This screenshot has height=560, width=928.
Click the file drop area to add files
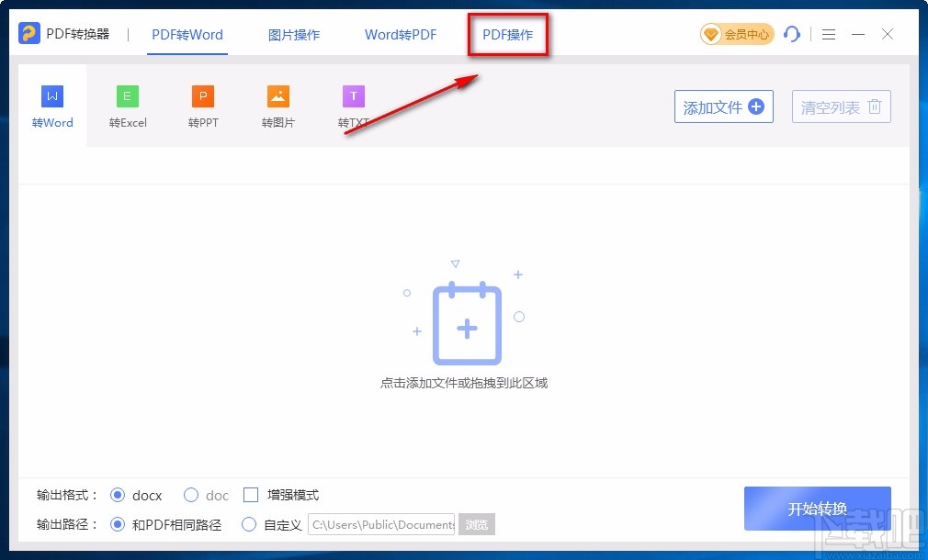click(464, 326)
